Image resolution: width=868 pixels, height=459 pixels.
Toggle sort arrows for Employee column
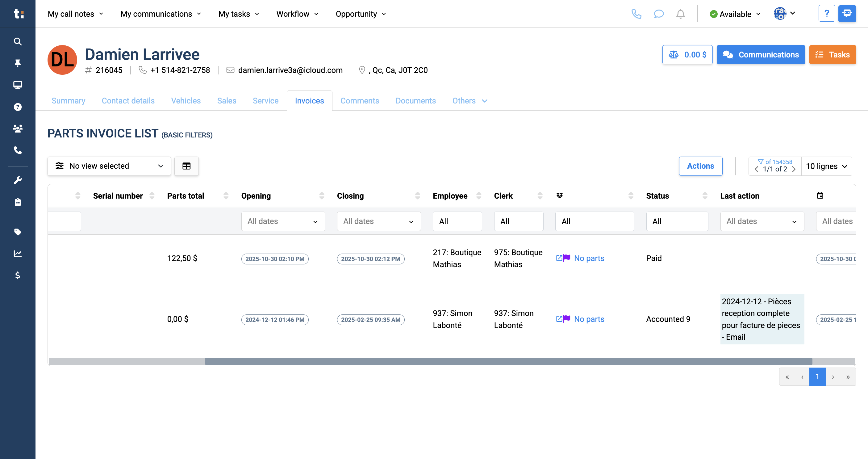478,196
